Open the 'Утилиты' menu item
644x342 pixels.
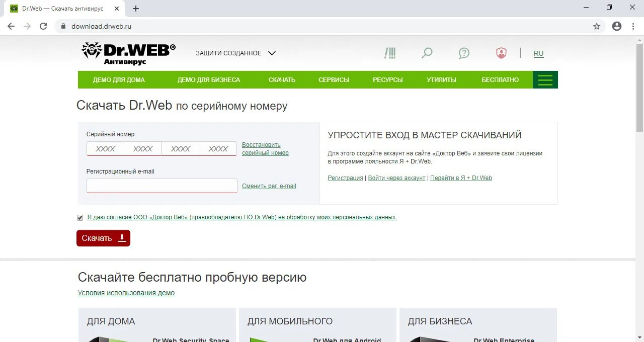pos(441,80)
